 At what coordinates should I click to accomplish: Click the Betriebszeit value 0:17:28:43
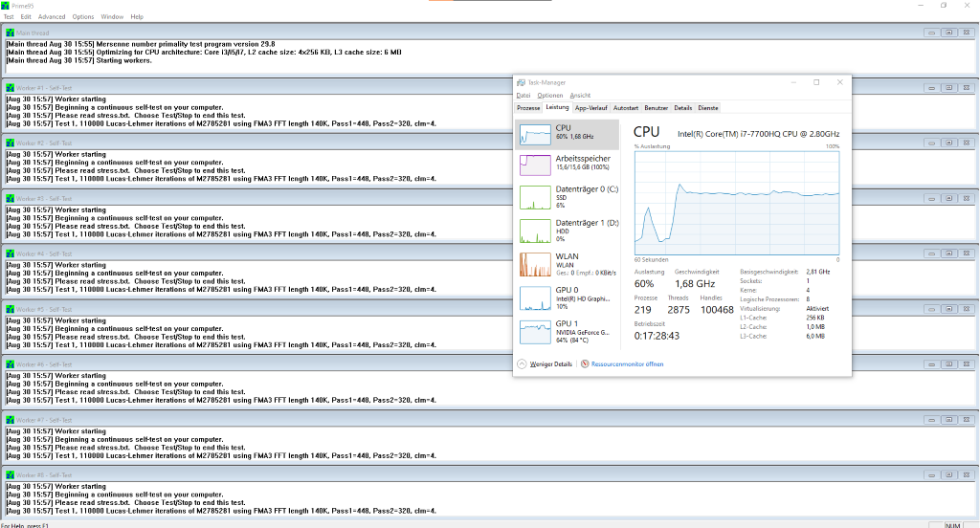(x=657, y=336)
